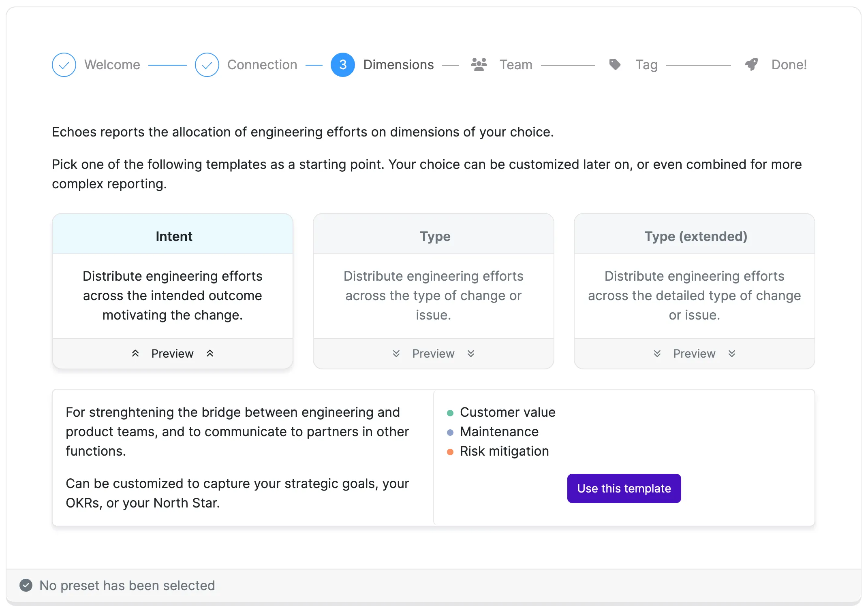
Task: Click the Done rocket icon
Action: click(751, 64)
